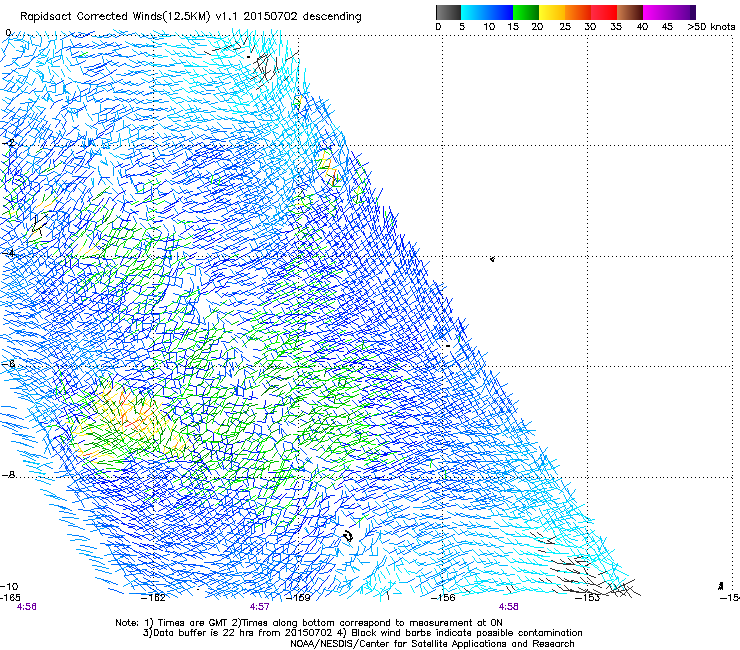This screenshot has height=650, width=740.
Task: Click the '-4' latitude axis label
Action: tap(8, 253)
